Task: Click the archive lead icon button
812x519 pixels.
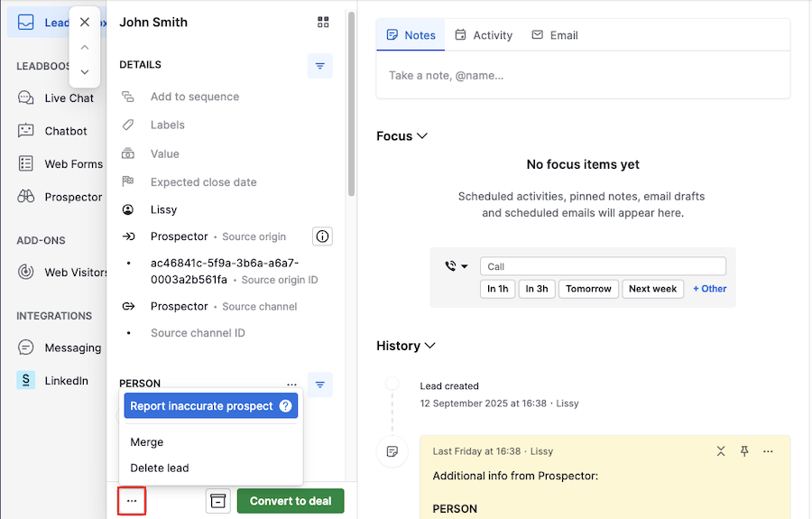Action: pos(217,501)
